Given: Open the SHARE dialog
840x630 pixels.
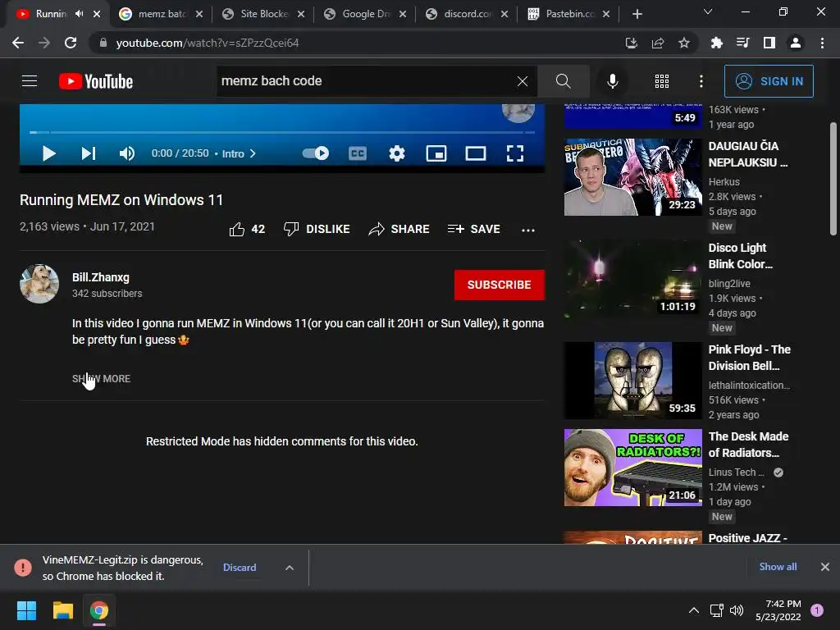Looking at the screenshot, I should pos(399,230).
